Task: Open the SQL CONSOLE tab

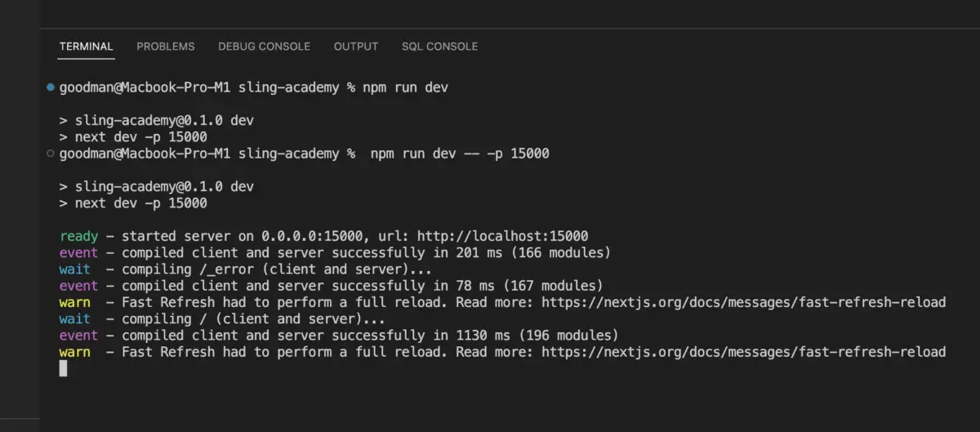Action: [x=439, y=47]
